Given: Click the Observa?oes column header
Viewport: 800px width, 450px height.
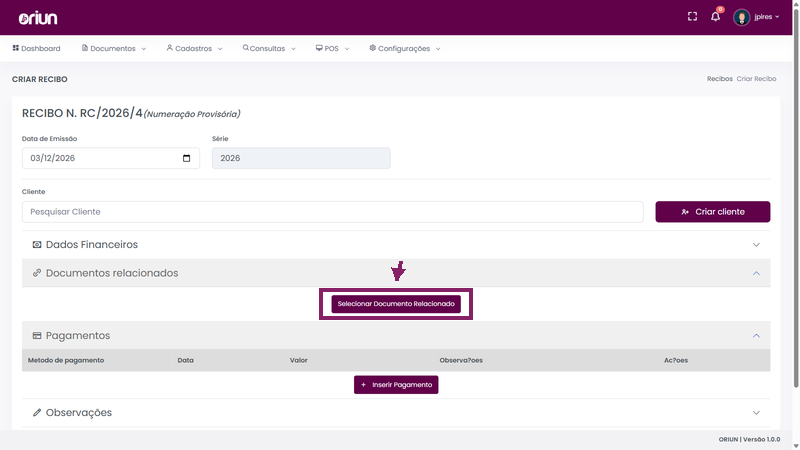Looking at the screenshot, I should (x=461, y=360).
